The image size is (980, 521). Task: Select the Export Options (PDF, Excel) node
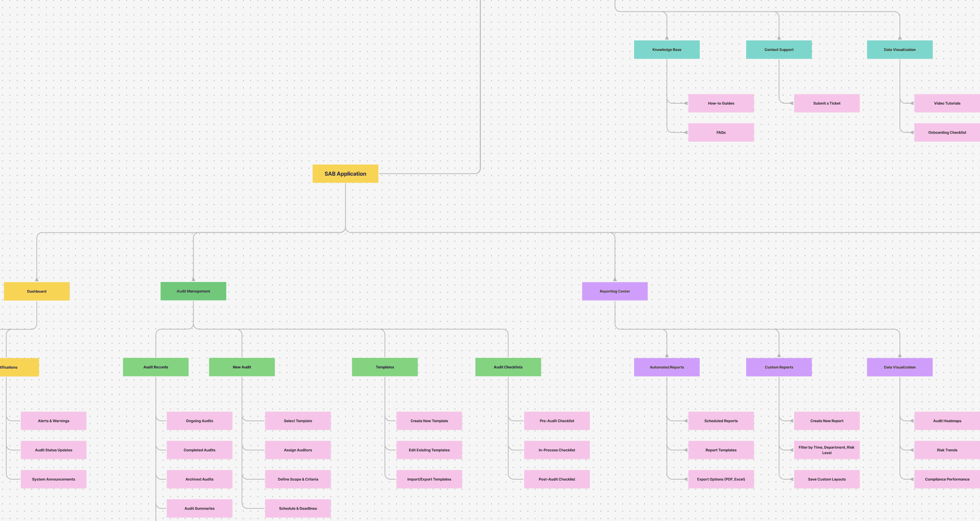click(x=720, y=479)
